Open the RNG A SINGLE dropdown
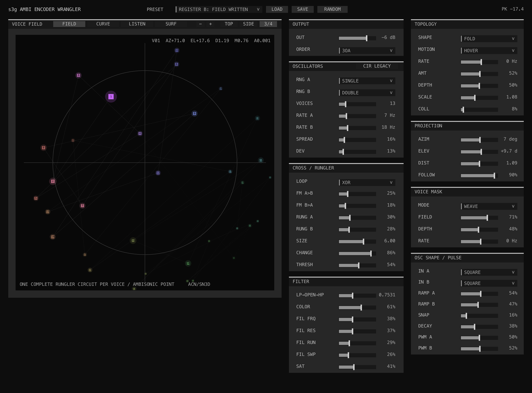 click(367, 81)
